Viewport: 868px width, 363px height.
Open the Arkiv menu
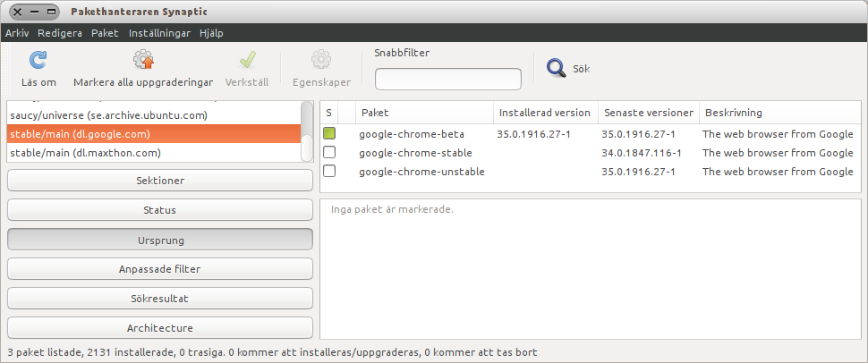(x=17, y=33)
